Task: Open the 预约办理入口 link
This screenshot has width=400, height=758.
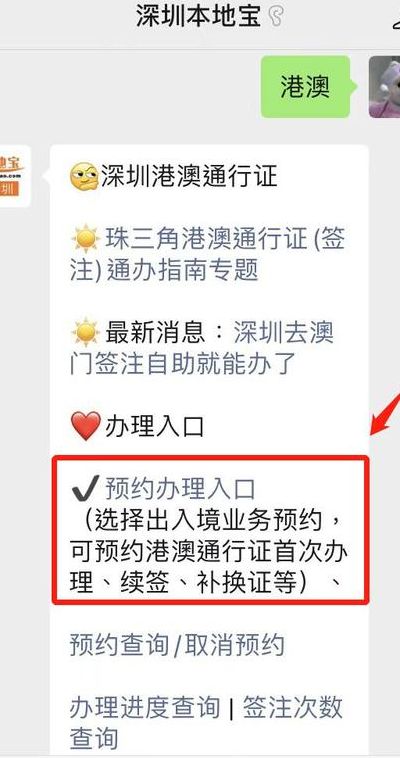Action: [x=180, y=489]
